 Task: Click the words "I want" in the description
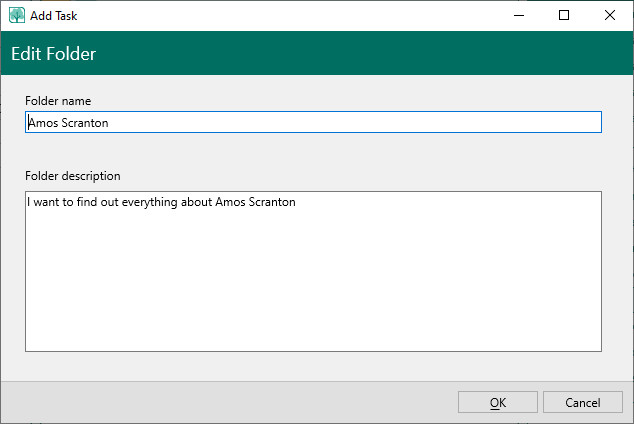44,202
